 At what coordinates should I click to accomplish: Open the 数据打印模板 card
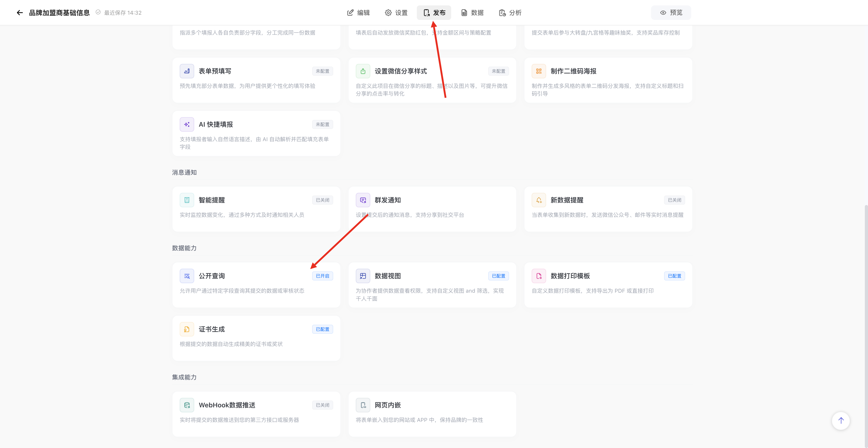[x=608, y=285]
